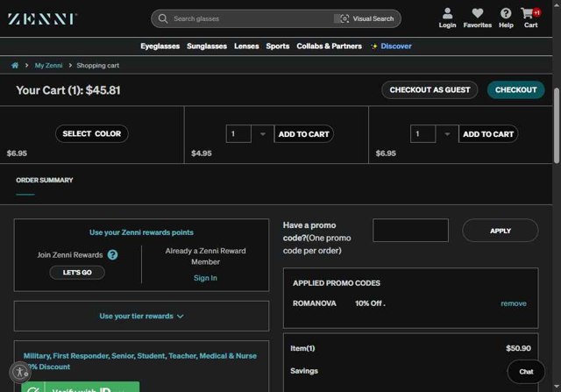The height and width of the screenshot is (392, 561).
Task: Click the Zenni logo
Action: point(42,19)
